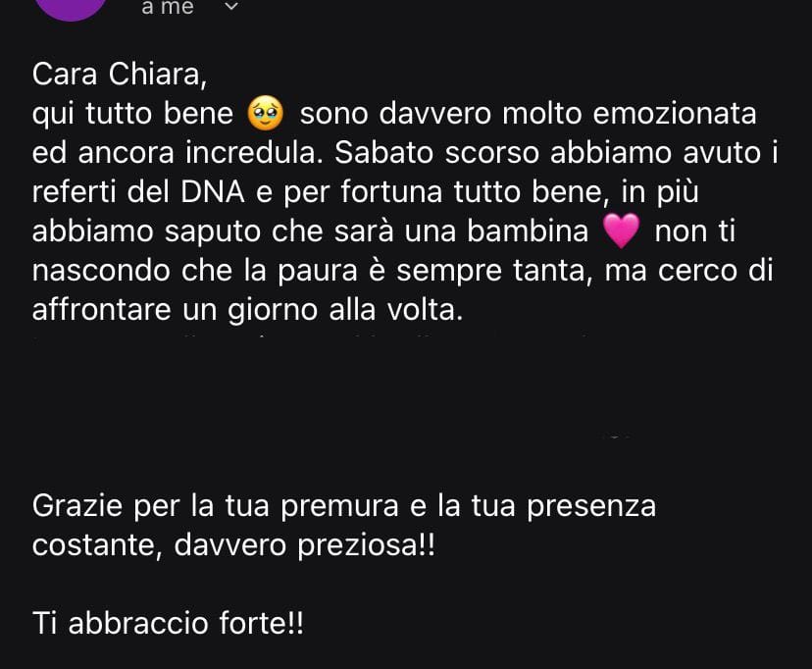812x669 pixels.
Task: Tap the 'a me' recipient label
Action: tap(168, 7)
